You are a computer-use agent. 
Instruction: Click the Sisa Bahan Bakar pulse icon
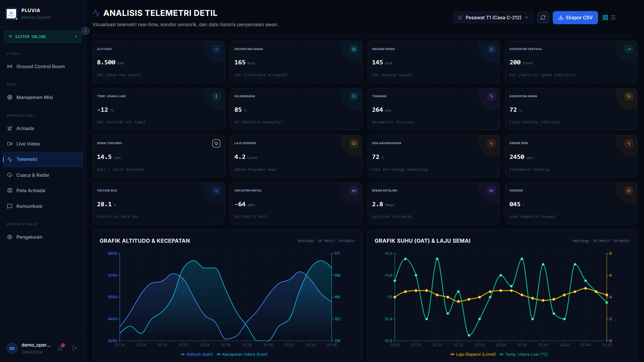tap(491, 143)
